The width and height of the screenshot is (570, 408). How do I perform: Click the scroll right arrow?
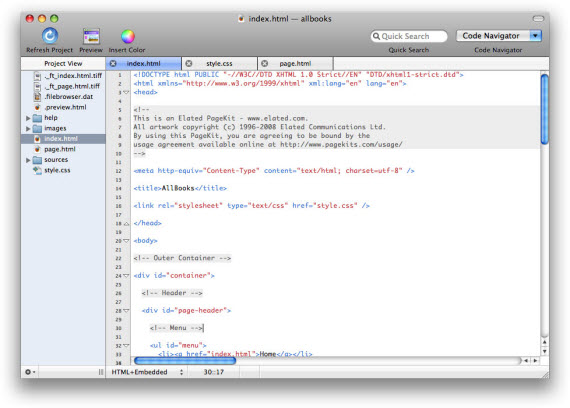535,360
